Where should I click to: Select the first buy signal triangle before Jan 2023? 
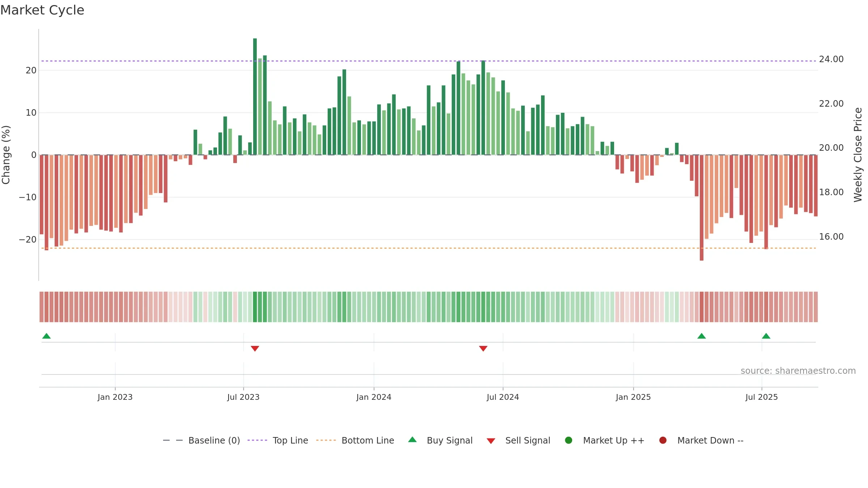[x=46, y=336]
